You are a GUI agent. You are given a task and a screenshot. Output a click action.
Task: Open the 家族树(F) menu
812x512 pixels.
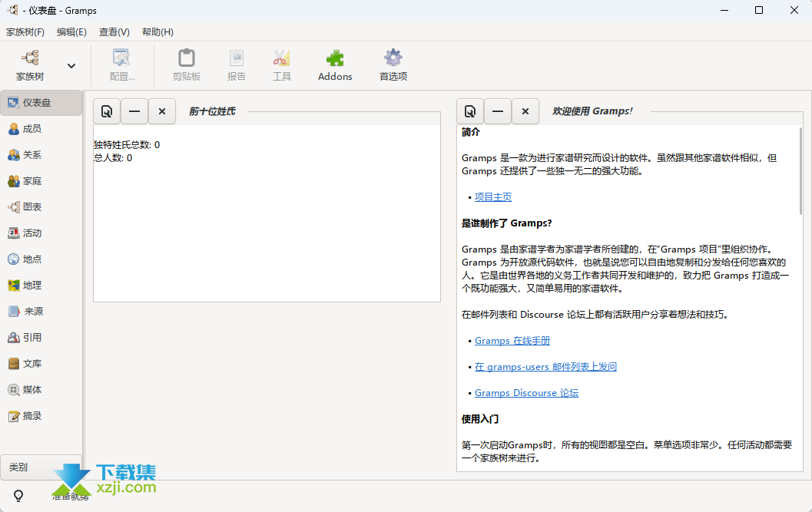pyautogui.click(x=25, y=32)
